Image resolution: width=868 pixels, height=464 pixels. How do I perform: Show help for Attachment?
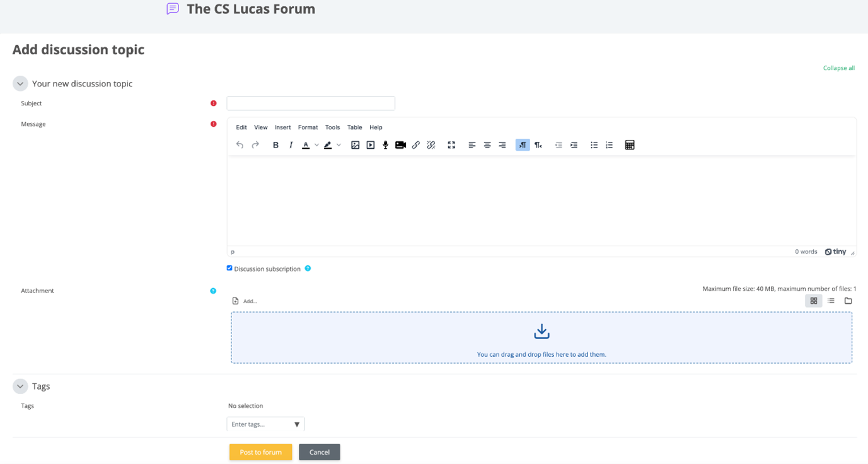coord(213,291)
